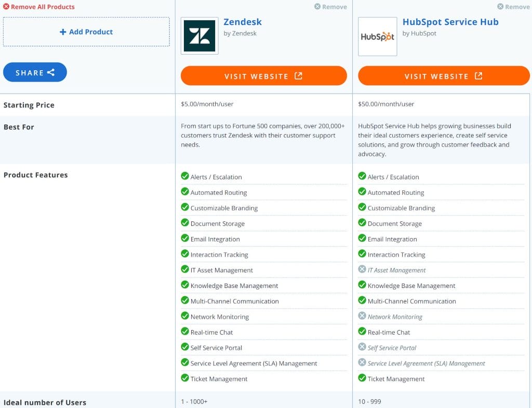The width and height of the screenshot is (532, 408).
Task: Click the unavailable icon beside HubSpot's Network Monitoring
Action: (x=363, y=316)
